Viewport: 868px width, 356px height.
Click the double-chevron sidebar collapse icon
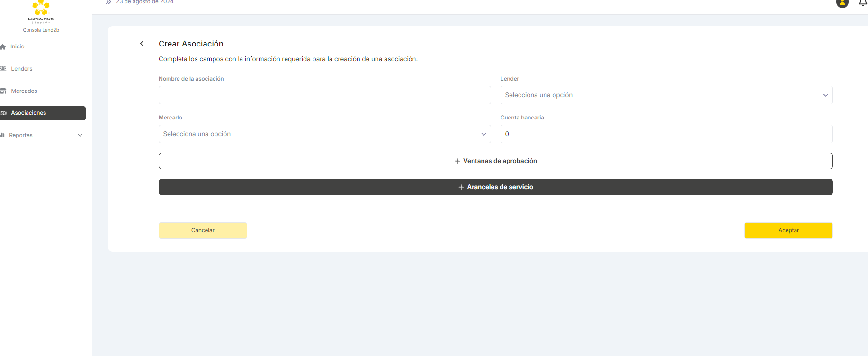[108, 2]
